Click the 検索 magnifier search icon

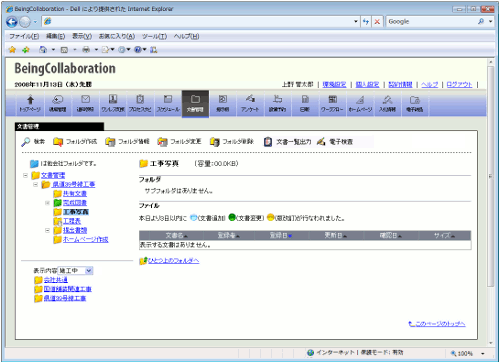pyautogui.click(x=26, y=142)
